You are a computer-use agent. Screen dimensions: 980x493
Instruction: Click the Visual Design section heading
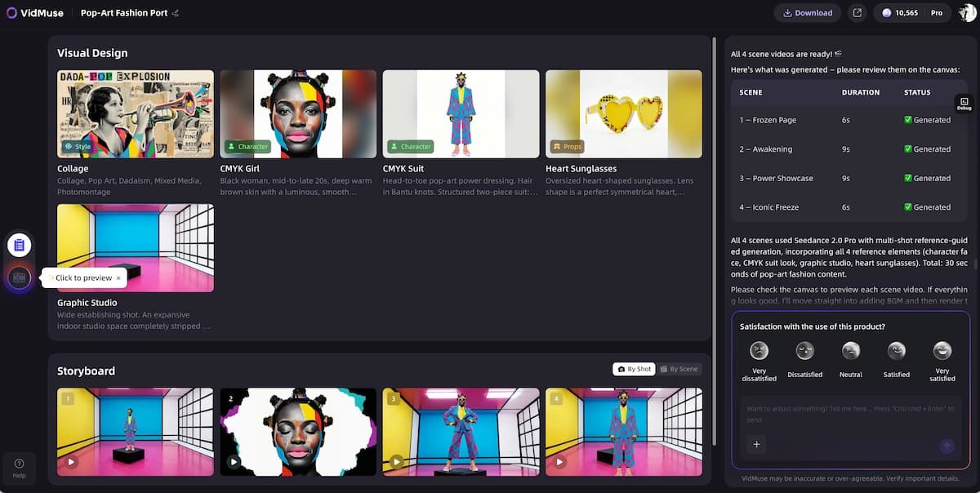click(x=92, y=53)
